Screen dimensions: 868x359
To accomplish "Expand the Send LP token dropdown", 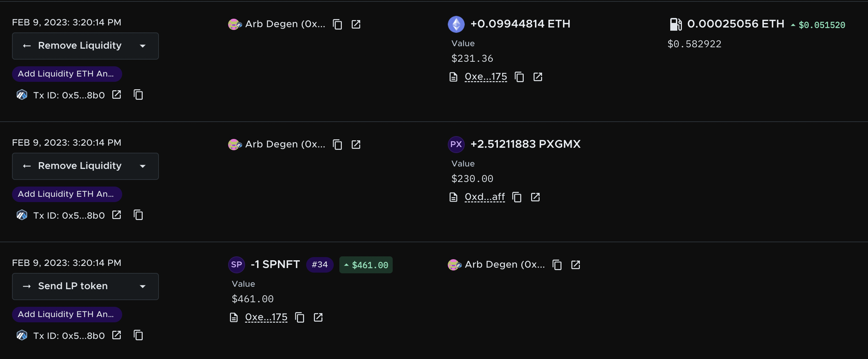I will tap(143, 286).
